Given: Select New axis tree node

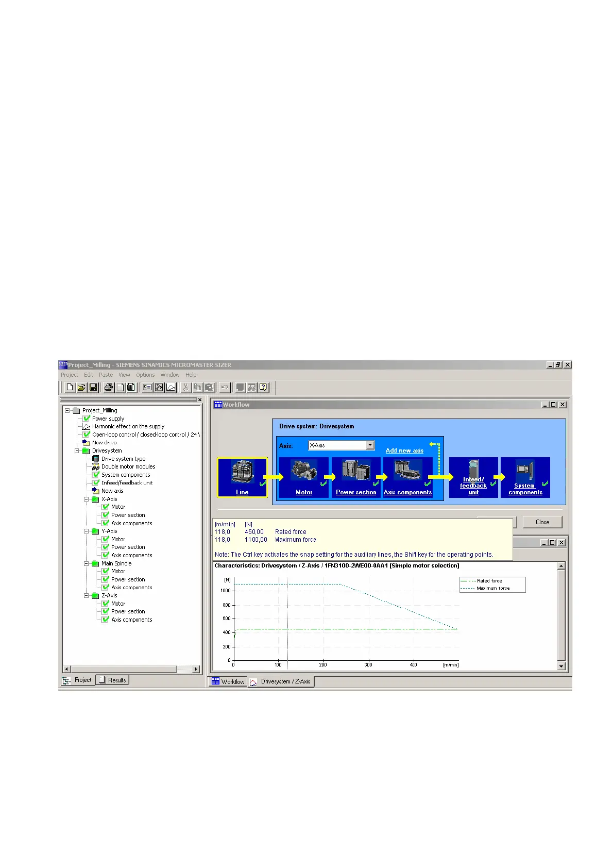Looking at the screenshot, I should point(112,491).
